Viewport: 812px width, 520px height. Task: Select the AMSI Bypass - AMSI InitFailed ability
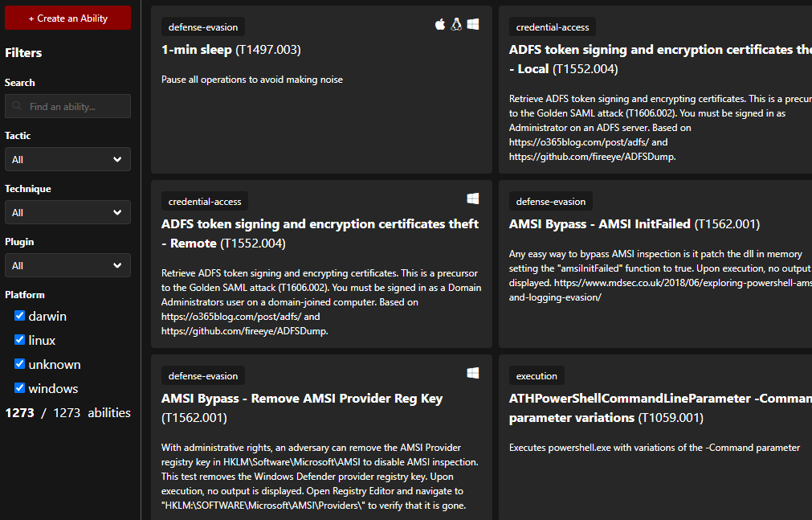[655, 264]
